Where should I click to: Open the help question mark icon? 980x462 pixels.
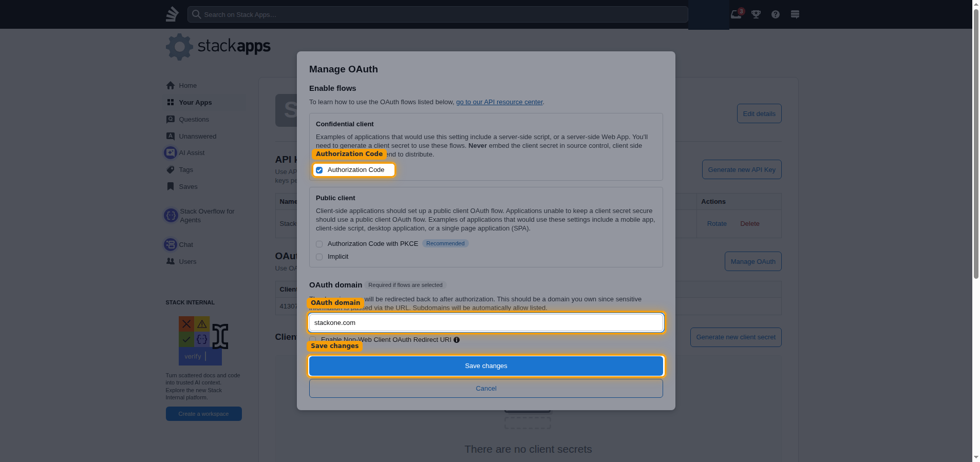(x=776, y=14)
